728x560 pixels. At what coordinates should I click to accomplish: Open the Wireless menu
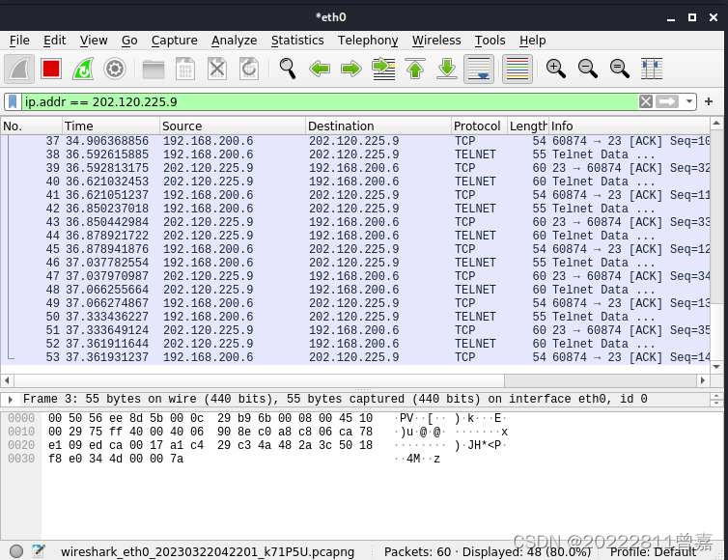pyautogui.click(x=436, y=41)
